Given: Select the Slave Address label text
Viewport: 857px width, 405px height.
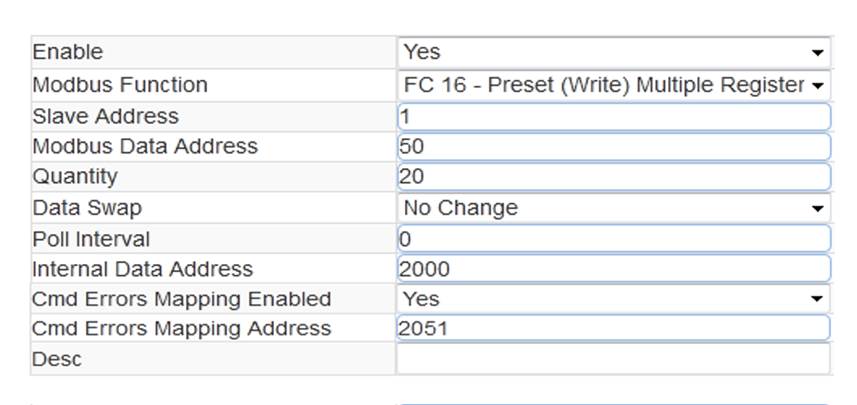Looking at the screenshot, I should 105,116.
